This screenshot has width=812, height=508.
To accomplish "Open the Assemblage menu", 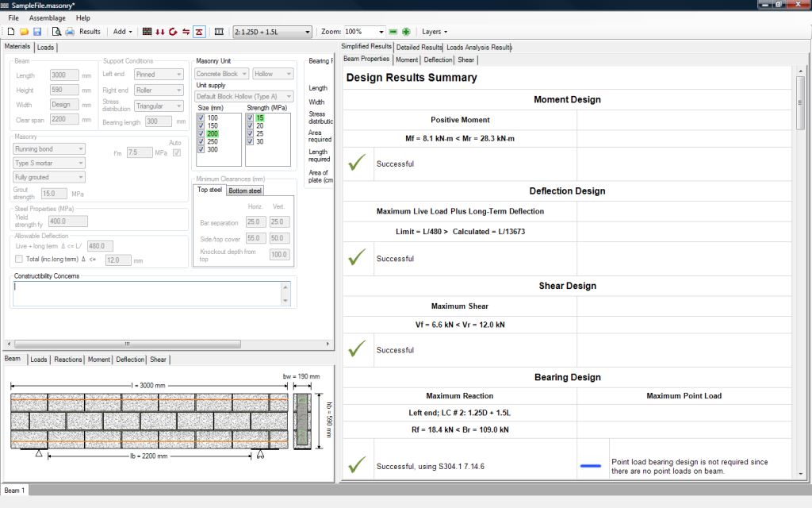I will click(x=48, y=17).
